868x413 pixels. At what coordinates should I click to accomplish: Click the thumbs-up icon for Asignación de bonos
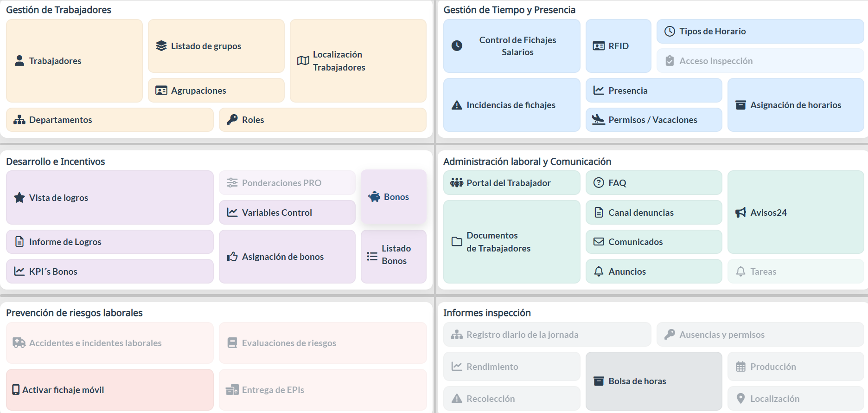232,257
